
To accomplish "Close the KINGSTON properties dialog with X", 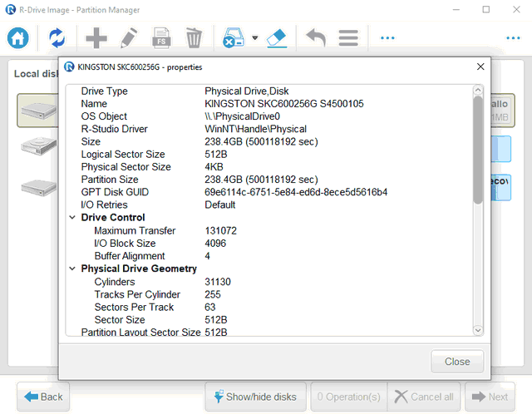I will 480,67.
